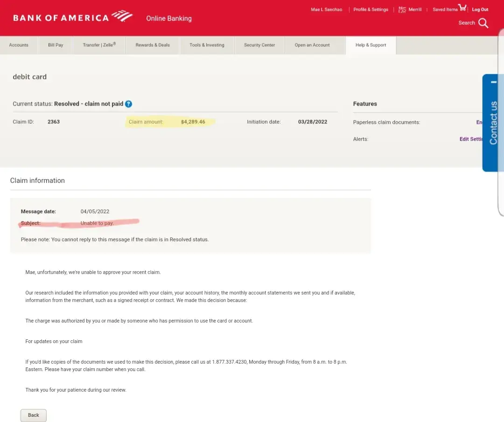Click 'For updates on your claim' text
504x422 pixels.
[x=54, y=341]
